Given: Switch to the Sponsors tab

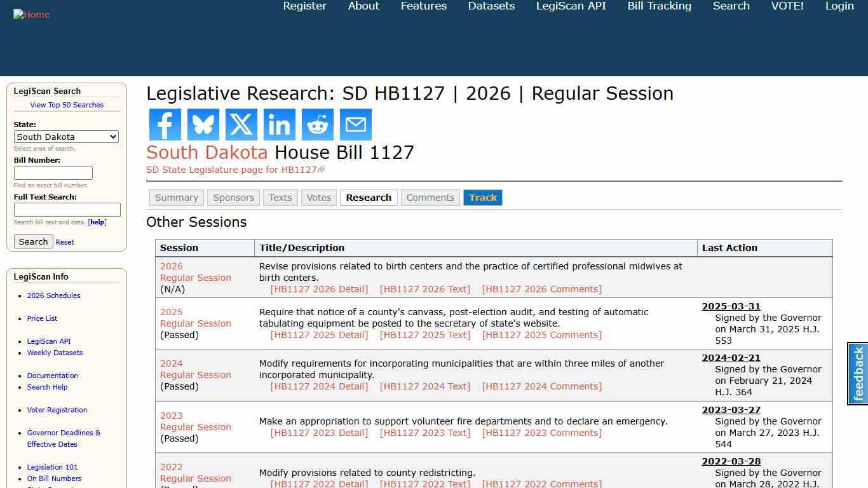Looking at the screenshot, I should point(233,198).
